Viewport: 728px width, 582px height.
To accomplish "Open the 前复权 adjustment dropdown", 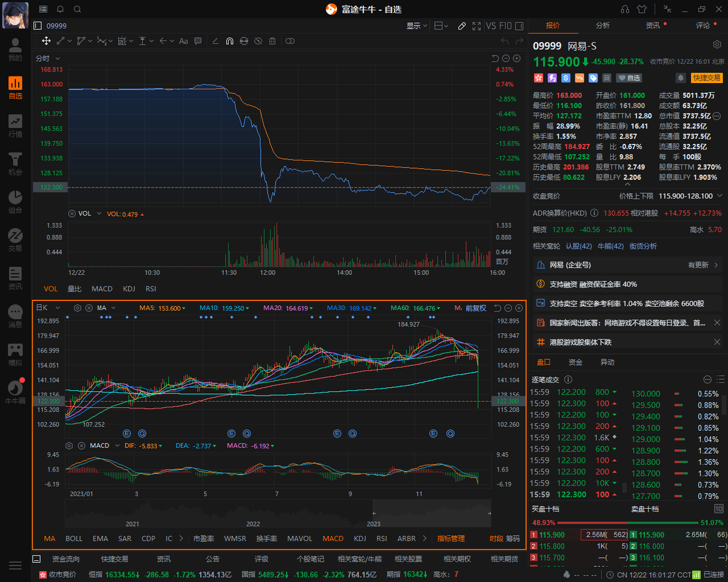I will coord(476,308).
